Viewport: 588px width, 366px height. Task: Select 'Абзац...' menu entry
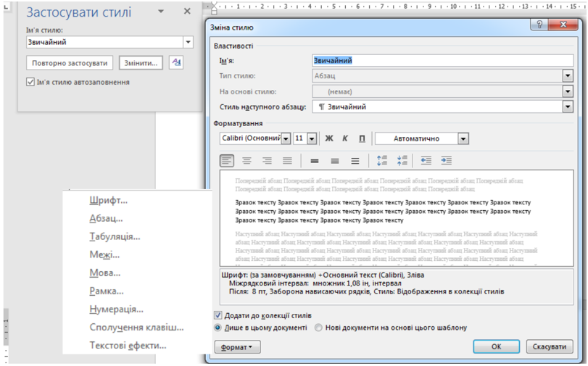(x=106, y=218)
